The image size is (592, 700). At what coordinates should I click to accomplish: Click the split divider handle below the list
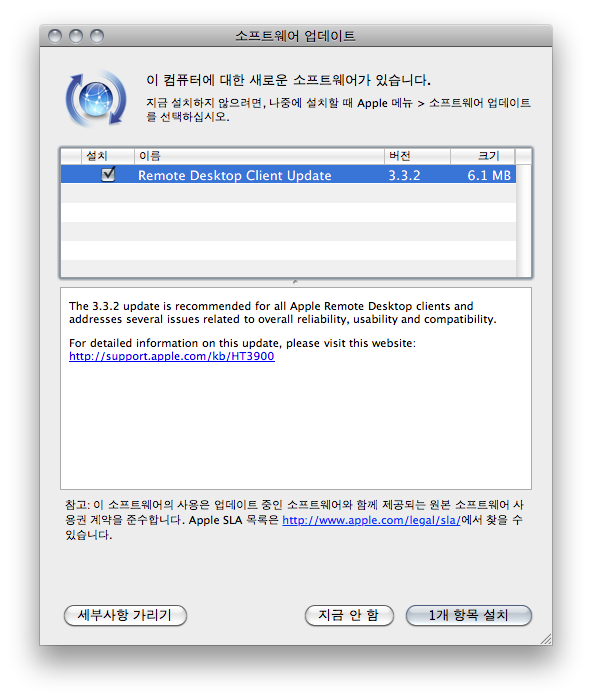coord(295,282)
